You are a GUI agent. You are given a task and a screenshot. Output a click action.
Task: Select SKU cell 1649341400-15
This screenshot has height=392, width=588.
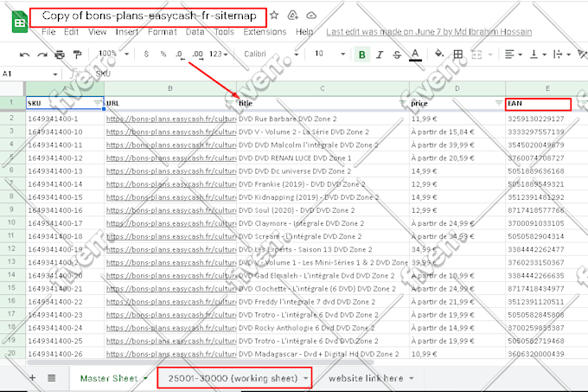[65, 197]
